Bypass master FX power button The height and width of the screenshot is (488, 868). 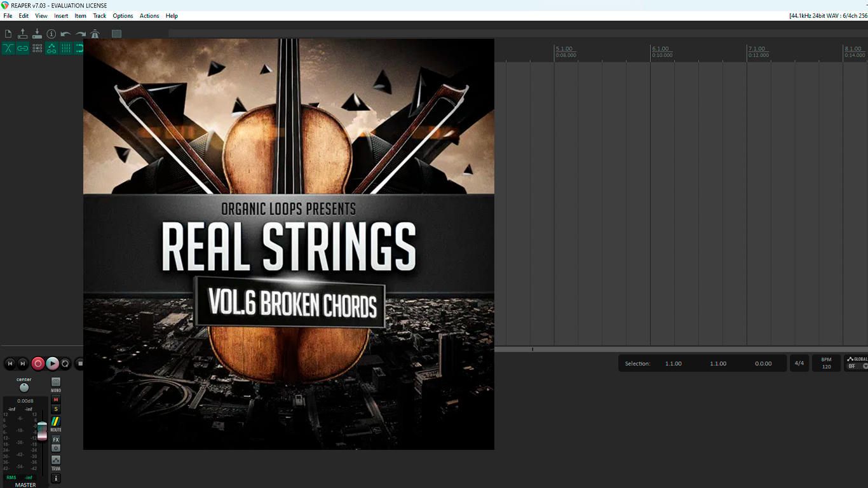point(56,448)
